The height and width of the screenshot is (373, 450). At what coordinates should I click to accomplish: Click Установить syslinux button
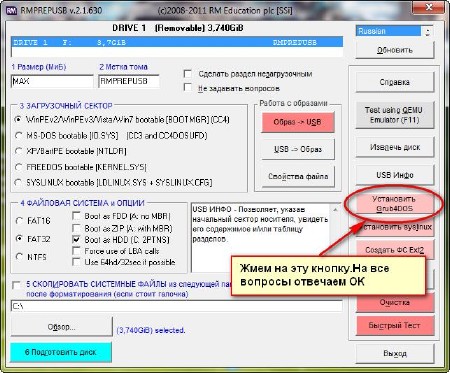click(395, 227)
